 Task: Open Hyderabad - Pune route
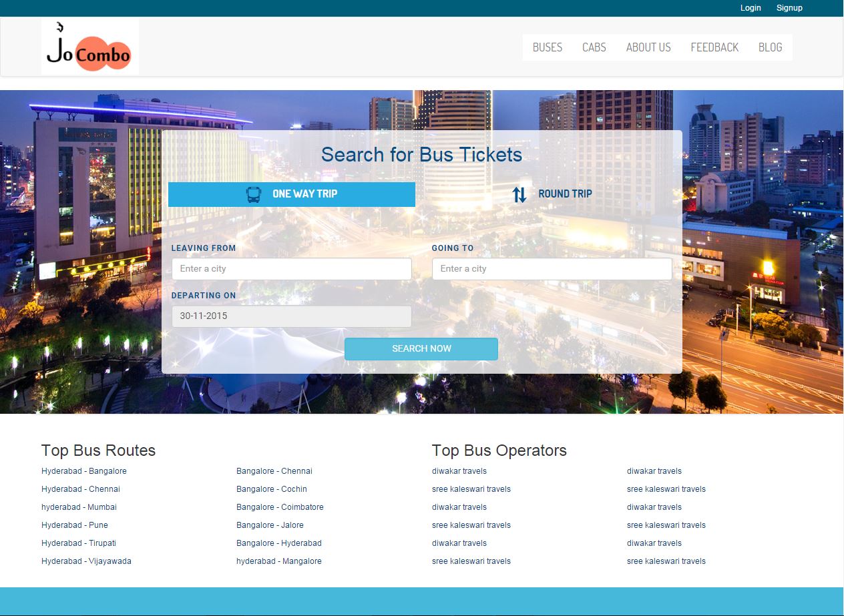tap(75, 525)
